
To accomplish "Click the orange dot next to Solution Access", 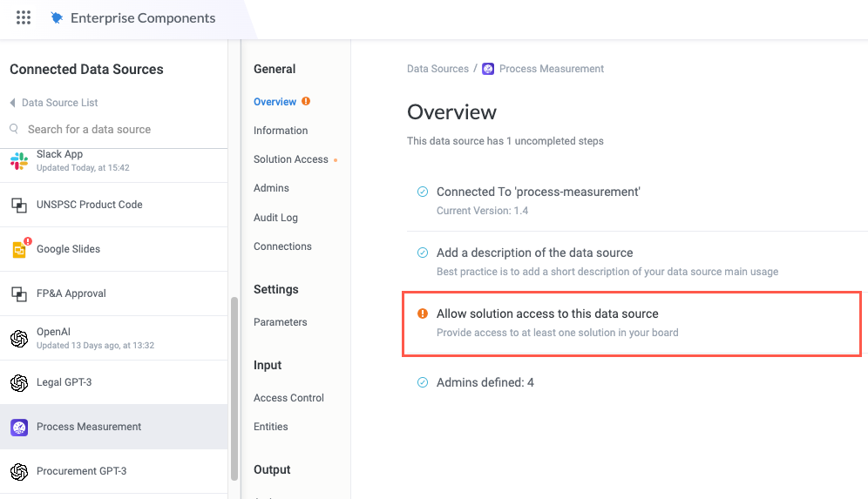I will (336, 160).
